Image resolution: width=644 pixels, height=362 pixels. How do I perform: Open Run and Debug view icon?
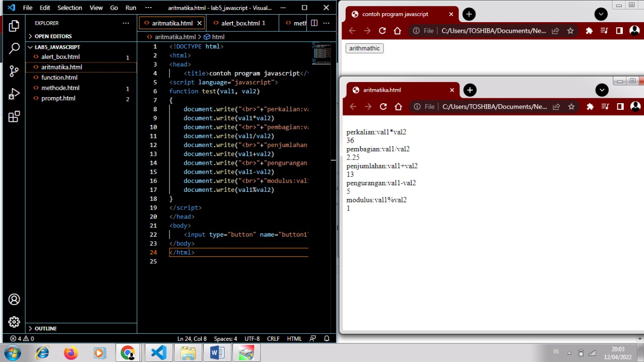(x=14, y=94)
